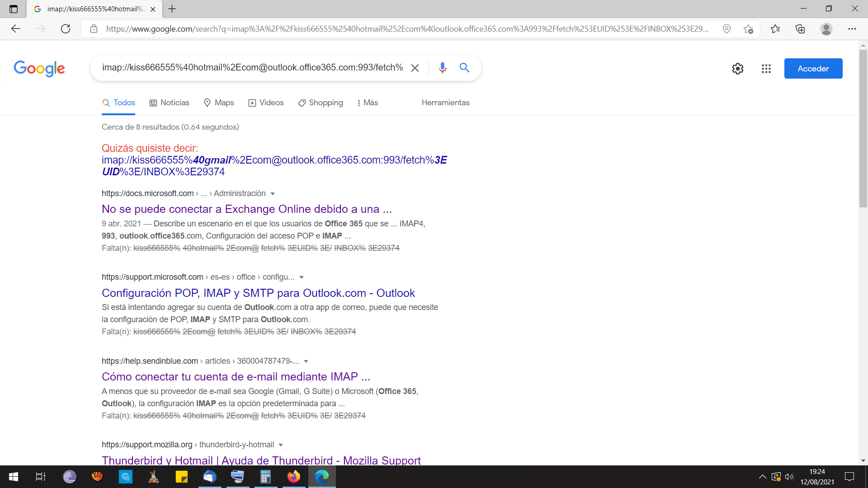The width and height of the screenshot is (868, 488).
Task: View site information via the lock icon
Action: tap(94, 29)
